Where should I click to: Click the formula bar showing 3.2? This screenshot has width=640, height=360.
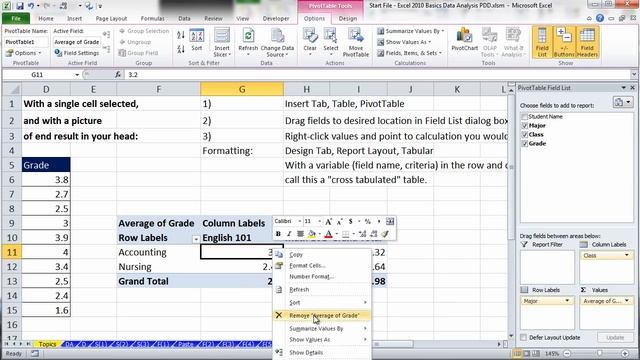(x=378, y=75)
